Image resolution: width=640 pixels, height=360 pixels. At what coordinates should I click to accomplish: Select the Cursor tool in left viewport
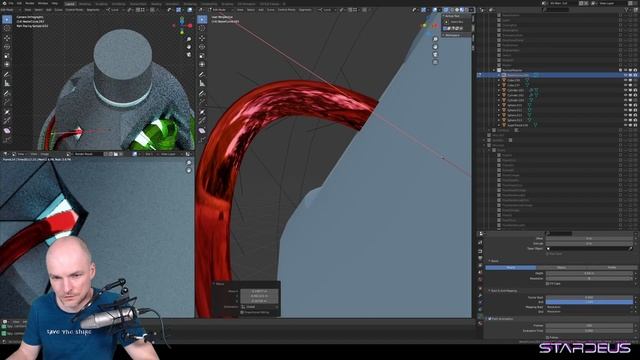(7, 29)
